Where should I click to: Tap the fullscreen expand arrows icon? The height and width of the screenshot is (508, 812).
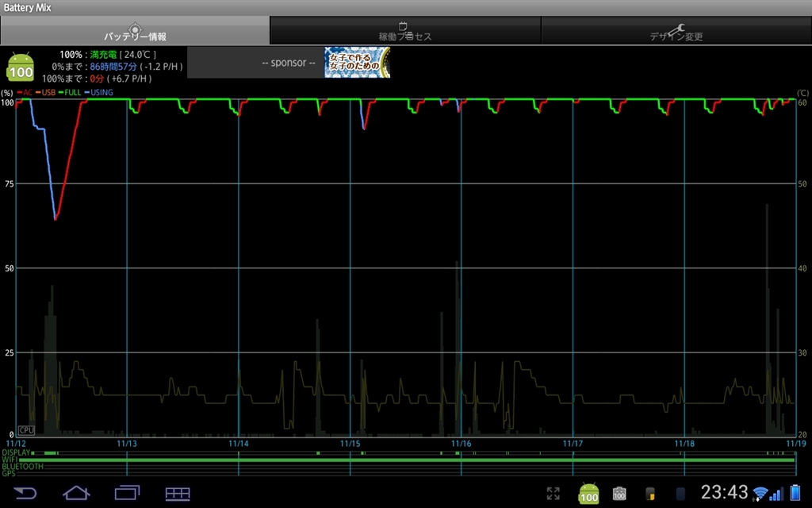tap(553, 493)
